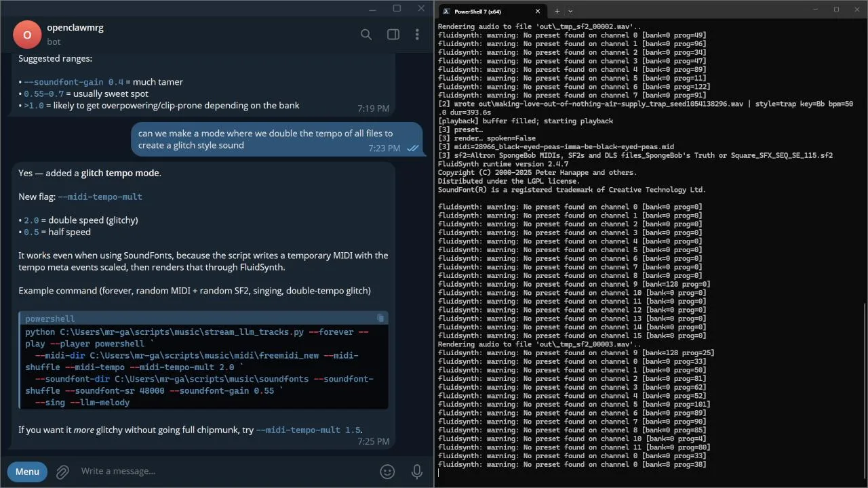Image resolution: width=868 pixels, height=488 pixels.
Task: Select the PowerShell 7 (x64) tab
Action: pos(492,12)
